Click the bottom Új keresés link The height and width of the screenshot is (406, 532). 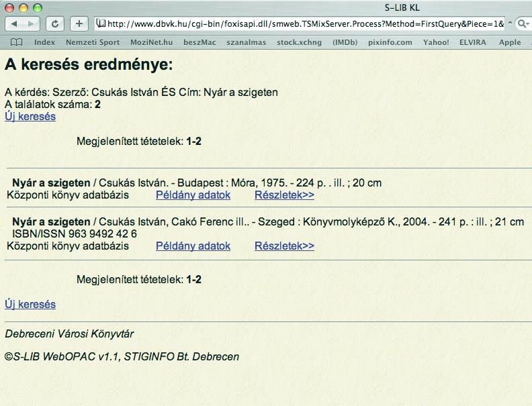pos(30,305)
